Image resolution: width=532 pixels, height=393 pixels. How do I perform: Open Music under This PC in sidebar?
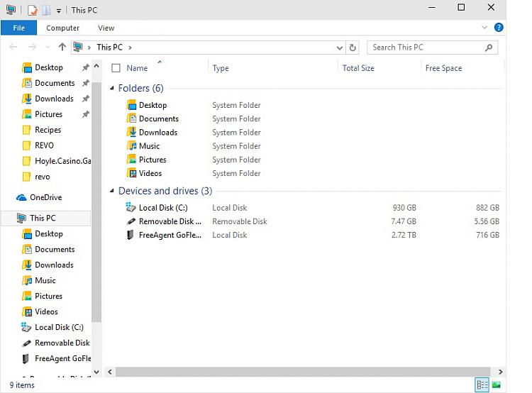pyautogui.click(x=45, y=281)
